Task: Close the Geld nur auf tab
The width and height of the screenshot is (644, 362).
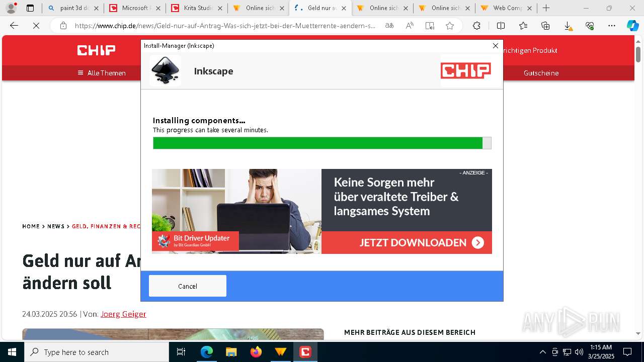Action: (x=344, y=8)
